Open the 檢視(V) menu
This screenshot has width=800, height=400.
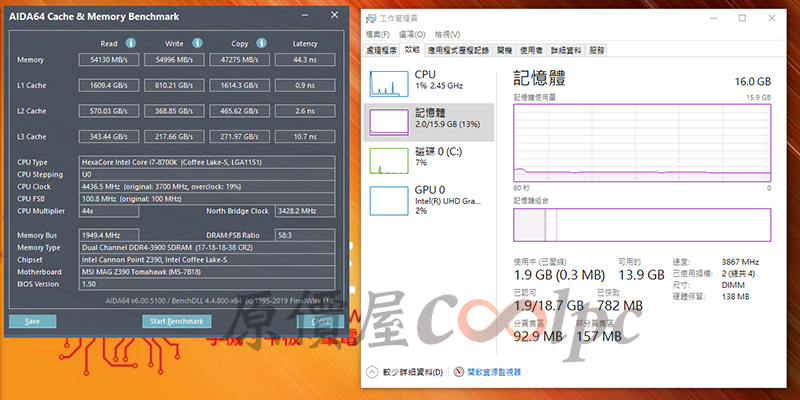(447, 34)
